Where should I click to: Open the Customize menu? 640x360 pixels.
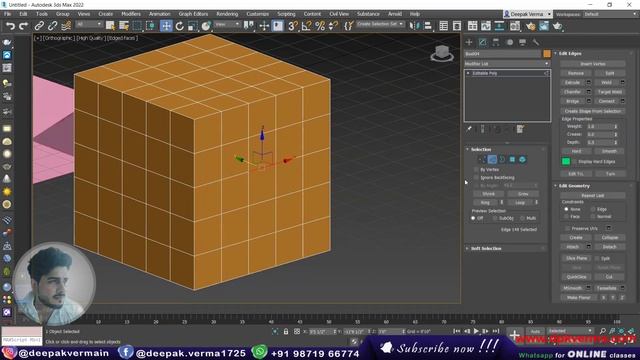point(258,14)
